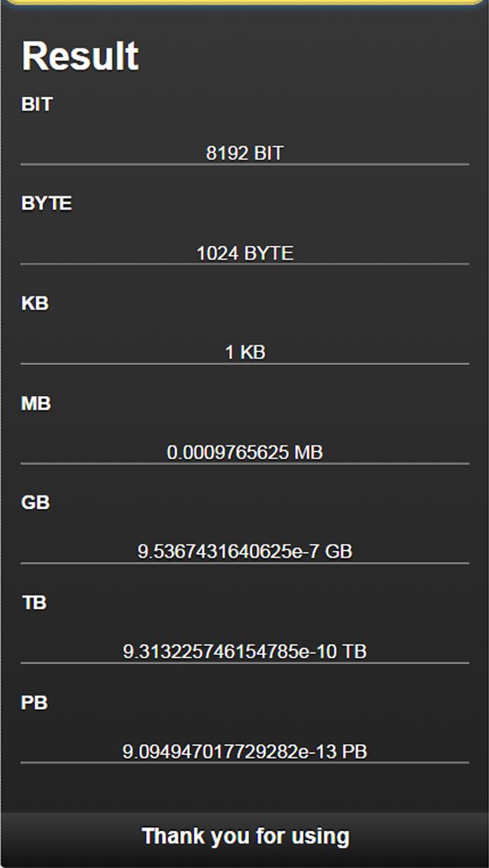This screenshot has height=868, width=489.
Task: Click the BIT label
Action: pos(37,105)
